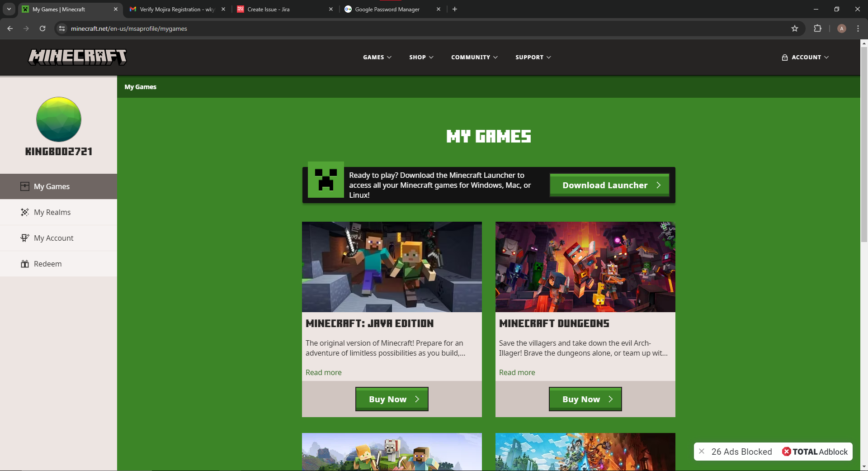Open My Realms from the sidebar
Image resolution: width=868 pixels, height=471 pixels.
(x=58, y=212)
